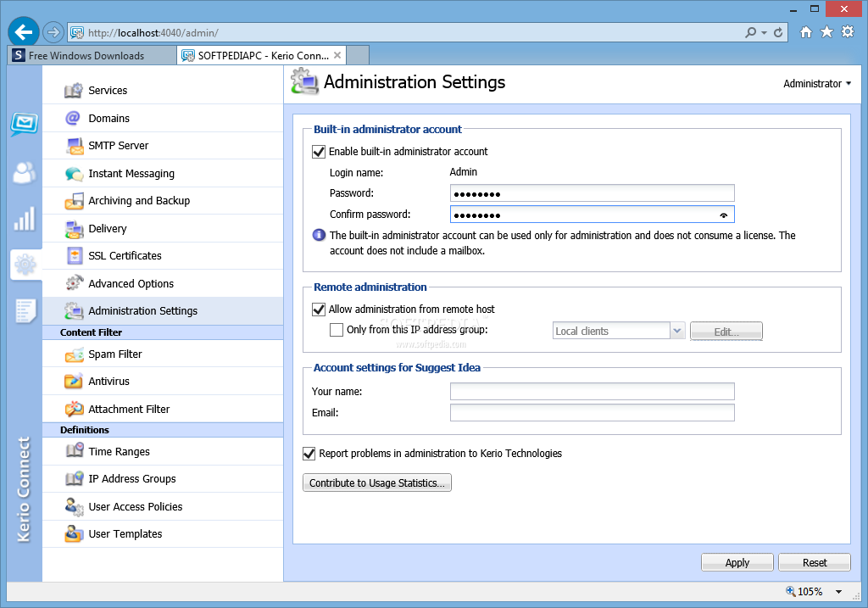The width and height of the screenshot is (868, 608).
Task: Click the Advanced Options gear icon
Action: (75, 283)
